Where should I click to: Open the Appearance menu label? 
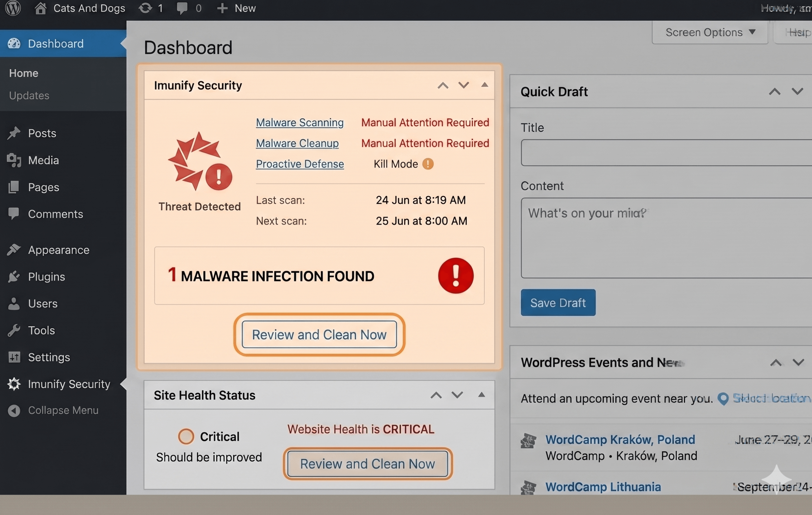click(x=59, y=250)
